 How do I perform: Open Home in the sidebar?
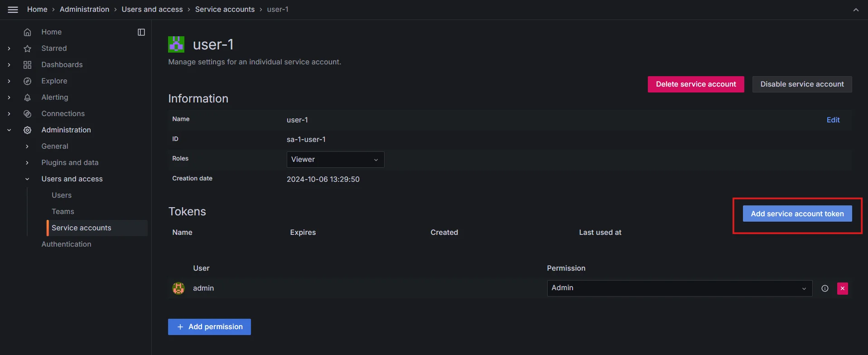51,32
